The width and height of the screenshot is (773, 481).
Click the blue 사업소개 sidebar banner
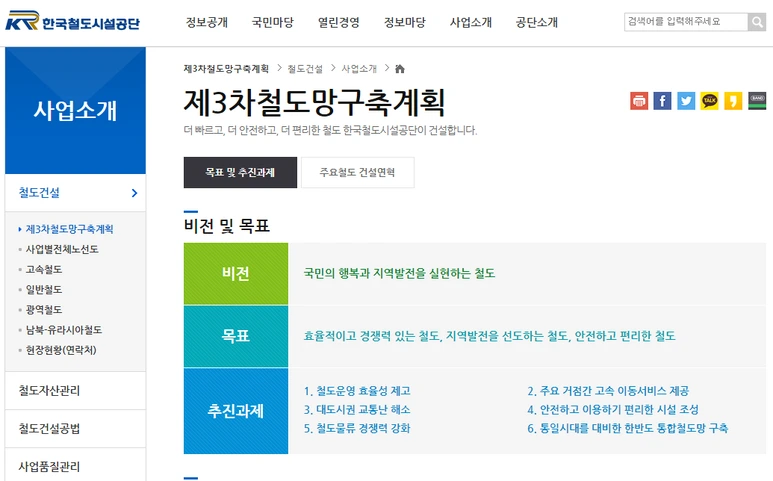75,110
